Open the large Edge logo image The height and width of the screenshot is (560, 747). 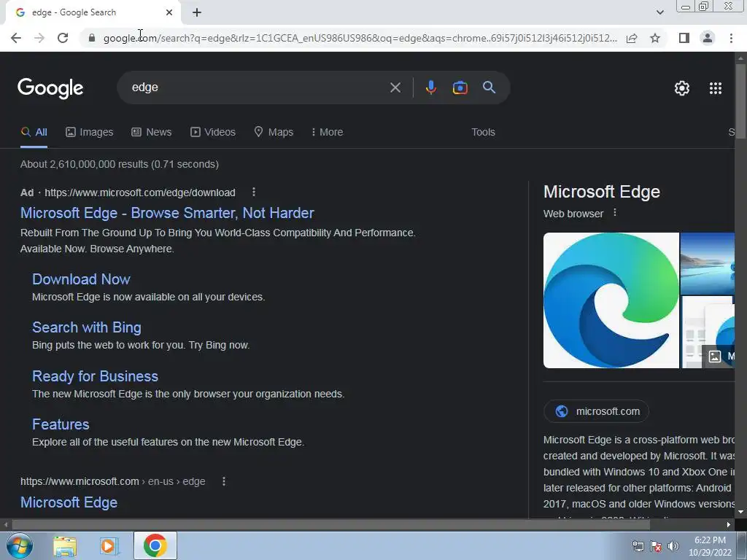coord(611,300)
